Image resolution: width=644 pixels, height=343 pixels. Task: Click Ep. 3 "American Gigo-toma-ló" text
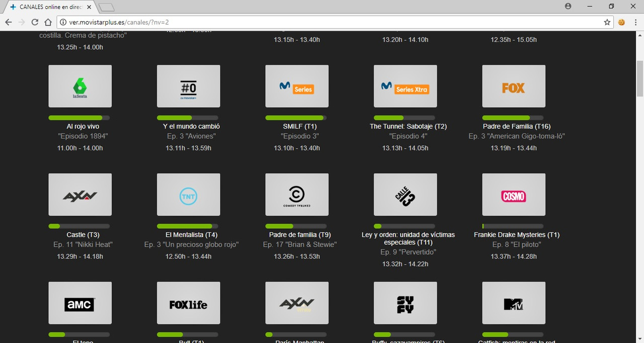(517, 136)
